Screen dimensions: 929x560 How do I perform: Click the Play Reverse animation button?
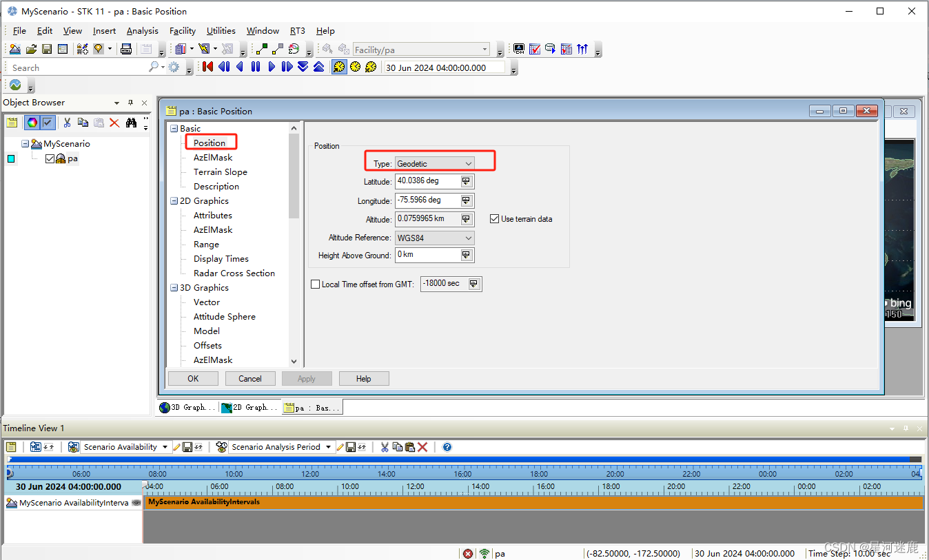(x=240, y=67)
